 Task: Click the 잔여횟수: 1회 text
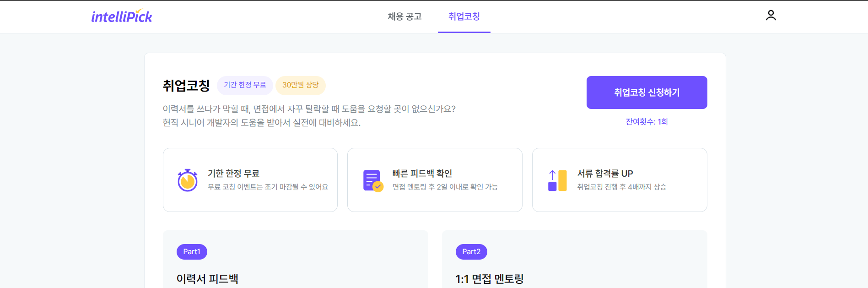647,122
